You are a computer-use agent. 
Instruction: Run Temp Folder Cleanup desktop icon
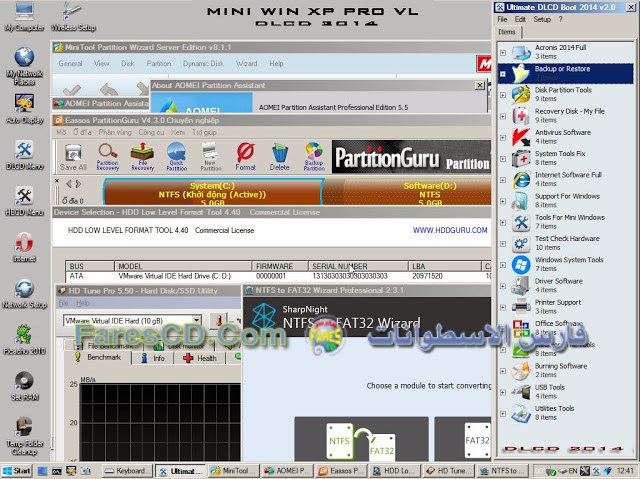[x=24, y=436]
